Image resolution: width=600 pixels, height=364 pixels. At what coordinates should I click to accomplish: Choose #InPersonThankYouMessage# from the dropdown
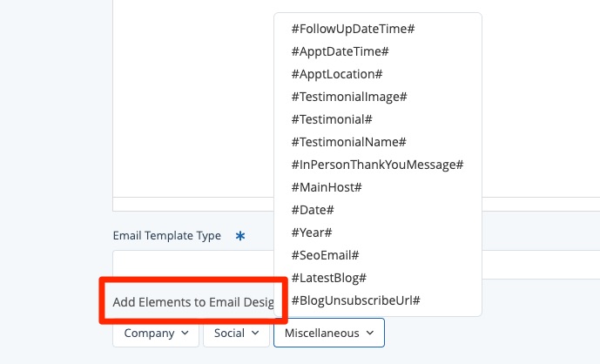coord(377,165)
